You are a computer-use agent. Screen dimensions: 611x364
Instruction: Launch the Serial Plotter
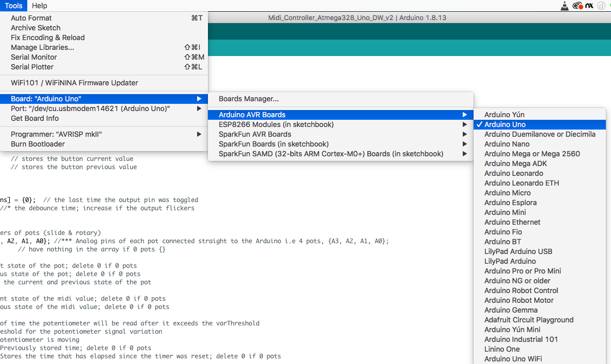[x=31, y=67]
